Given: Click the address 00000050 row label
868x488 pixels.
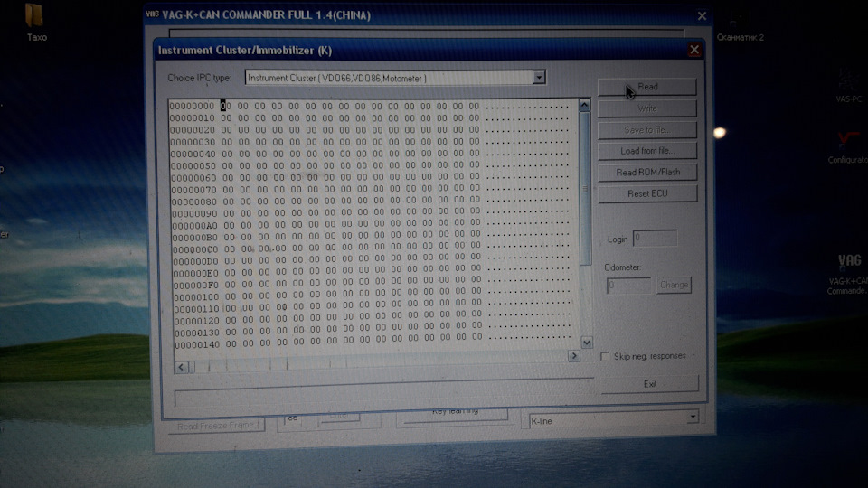Looking at the screenshot, I should 193,166.
